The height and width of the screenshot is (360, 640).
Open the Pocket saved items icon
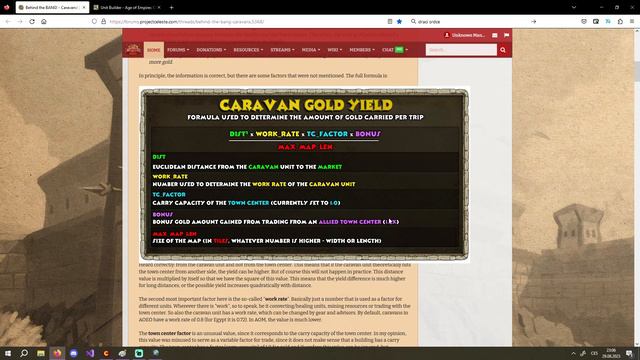click(x=584, y=21)
